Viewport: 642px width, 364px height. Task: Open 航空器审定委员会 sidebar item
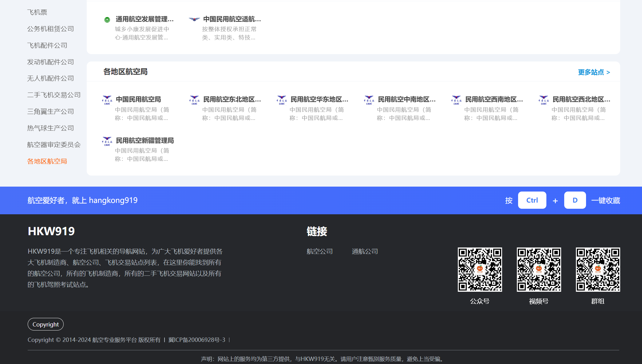click(x=54, y=145)
